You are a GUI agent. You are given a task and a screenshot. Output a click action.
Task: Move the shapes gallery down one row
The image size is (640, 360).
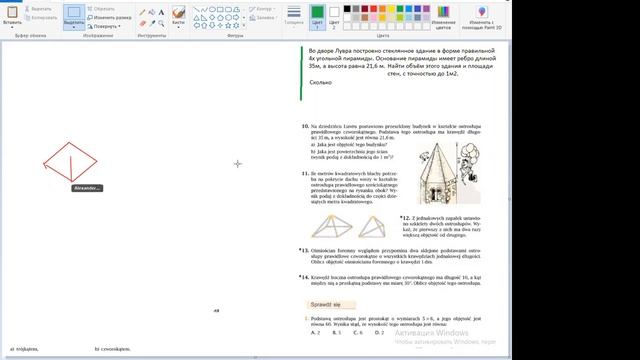244,18
